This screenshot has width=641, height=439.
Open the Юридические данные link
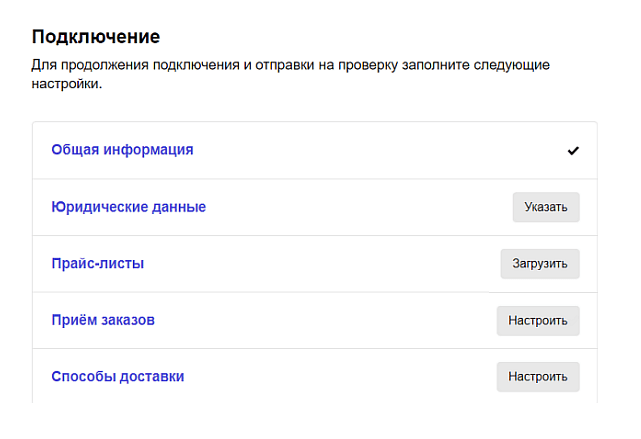click(x=128, y=207)
